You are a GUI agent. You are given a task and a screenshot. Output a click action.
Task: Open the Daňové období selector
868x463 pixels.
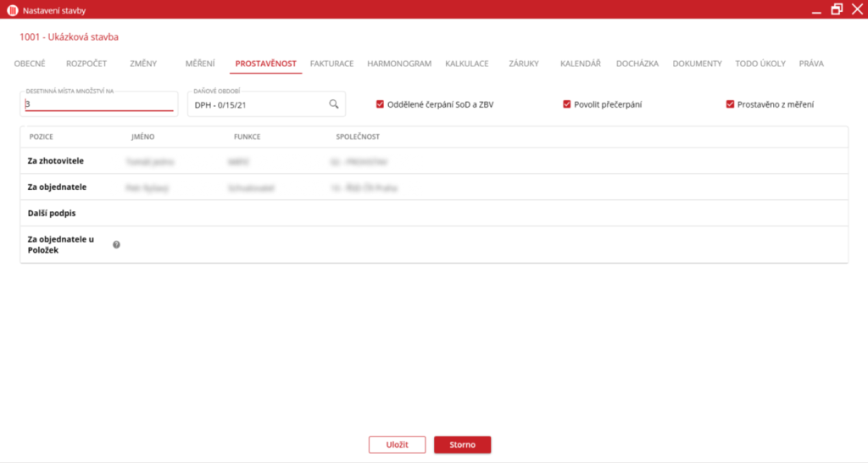[259, 104]
